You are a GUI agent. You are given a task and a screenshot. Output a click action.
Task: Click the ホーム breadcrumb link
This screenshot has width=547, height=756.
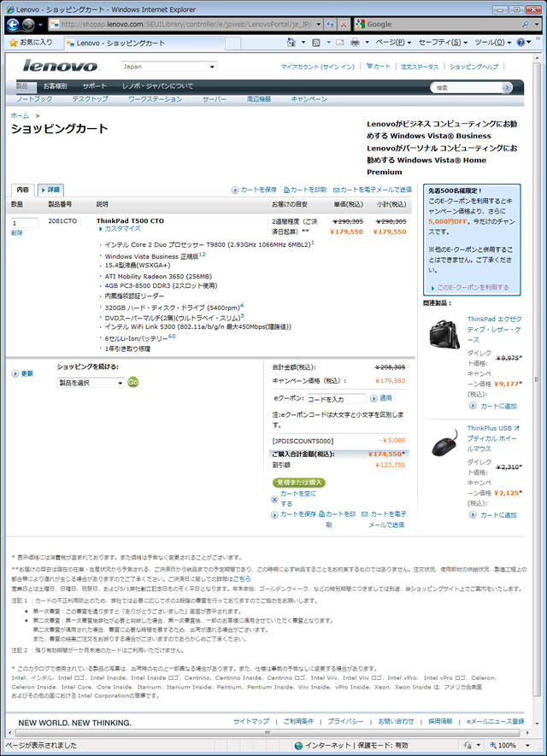tap(20, 115)
